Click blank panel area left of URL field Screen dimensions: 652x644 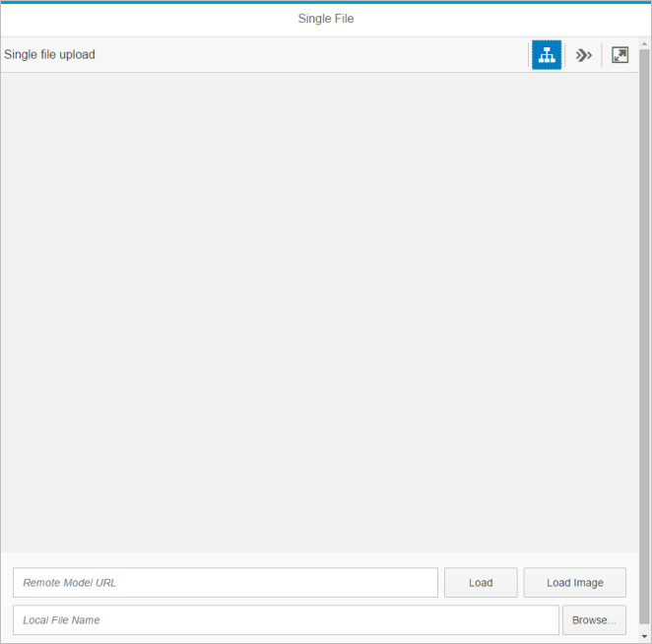(6, 583)
